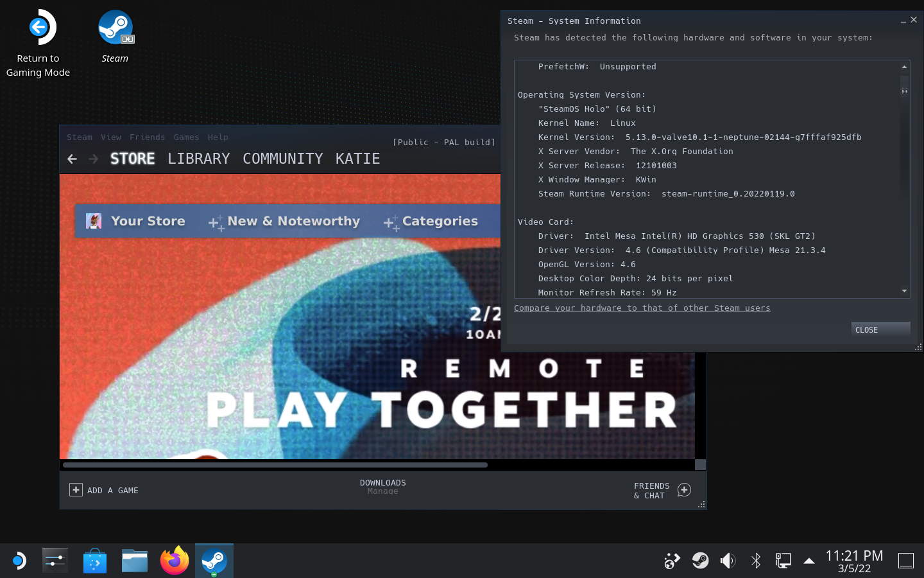Switch to Steam via taskbar icon
The height and width of the screenshot is (578, 924).
click(214, 561)
